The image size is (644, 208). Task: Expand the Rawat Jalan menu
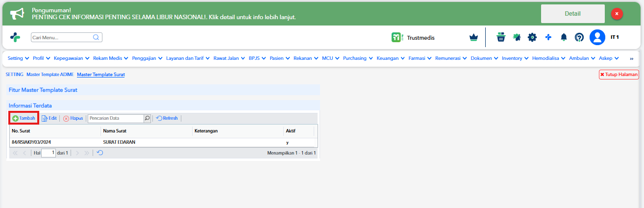[x=229, y=58]
